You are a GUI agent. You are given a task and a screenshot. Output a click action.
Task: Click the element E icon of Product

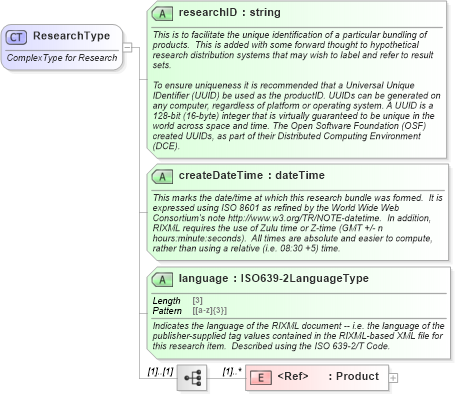point(261,378)
